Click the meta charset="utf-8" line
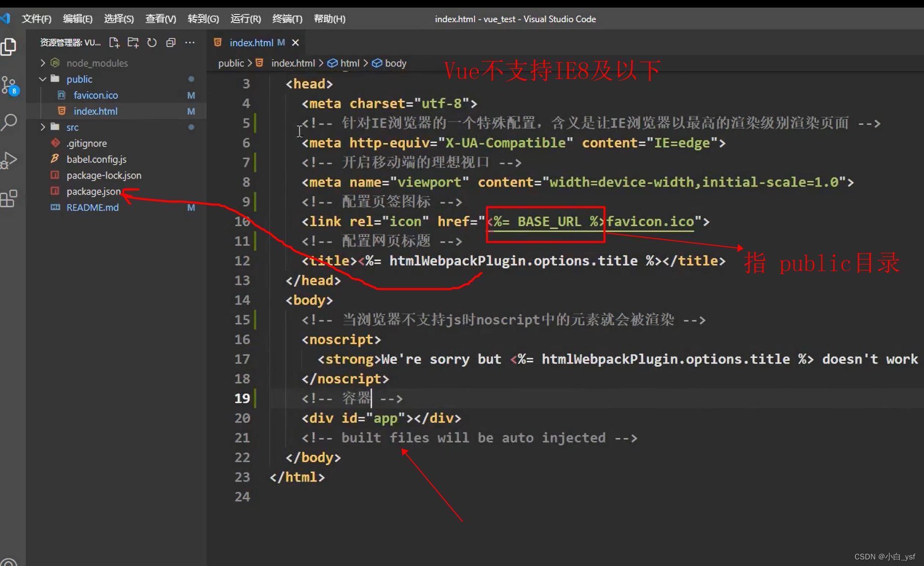This screenshot has width=924, height=566. click(389, 104)
